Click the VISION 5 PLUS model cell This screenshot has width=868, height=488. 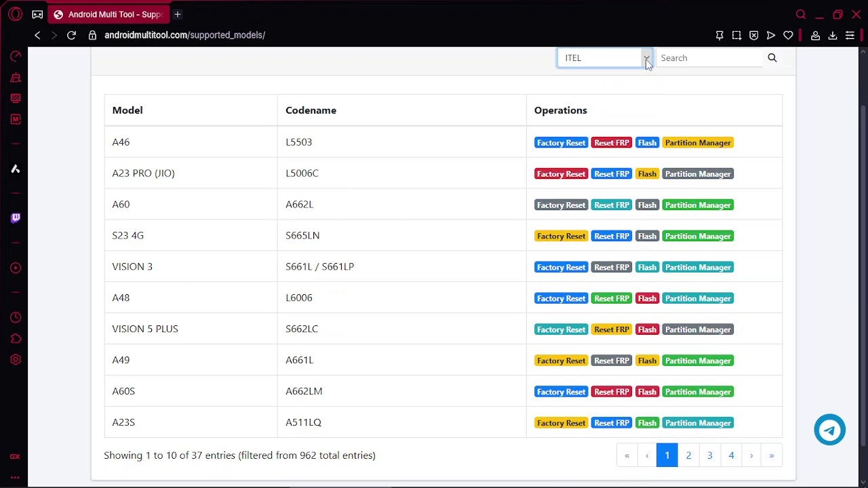pos(191,329)
